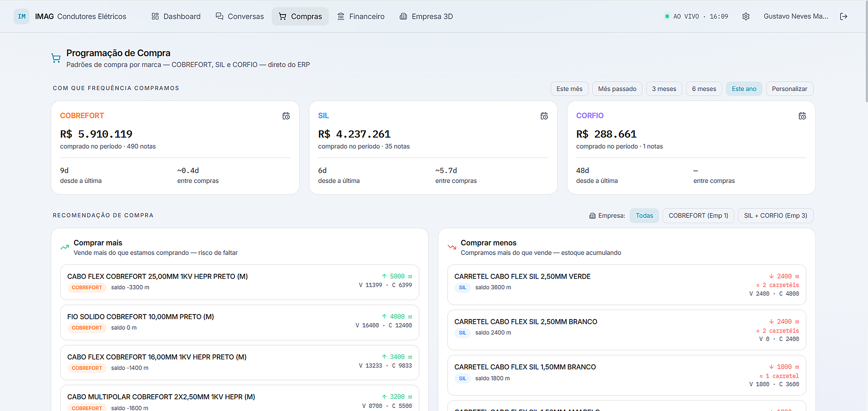The height and width of the screenshot is (411, 868).
Task: Click SIL tag on 2,50MM VERDE row
Action: (462, 287)
